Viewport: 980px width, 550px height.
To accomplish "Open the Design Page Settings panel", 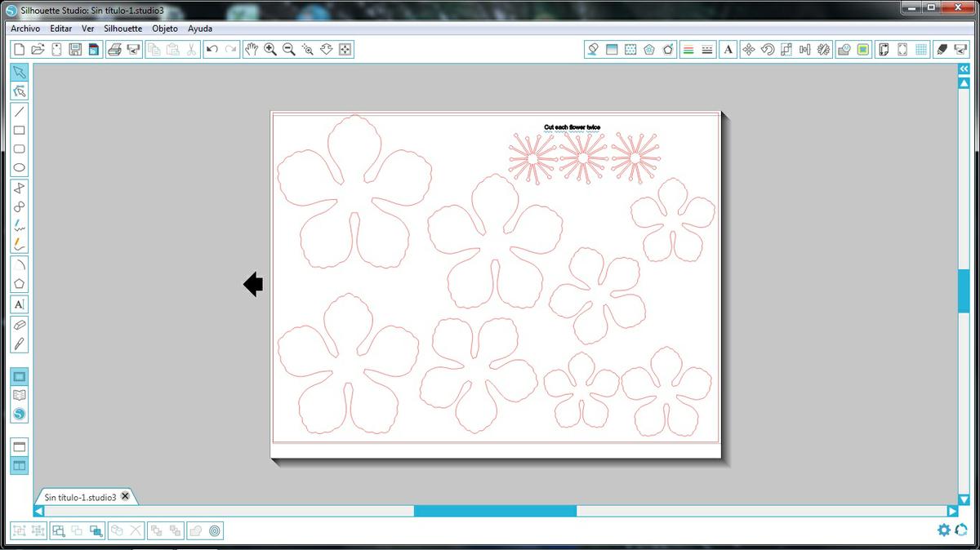I will [883, 49].
